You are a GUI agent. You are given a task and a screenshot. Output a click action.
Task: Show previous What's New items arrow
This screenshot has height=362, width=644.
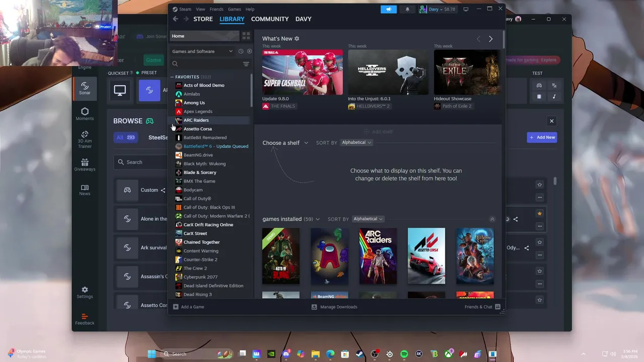(x=478, y=39)
